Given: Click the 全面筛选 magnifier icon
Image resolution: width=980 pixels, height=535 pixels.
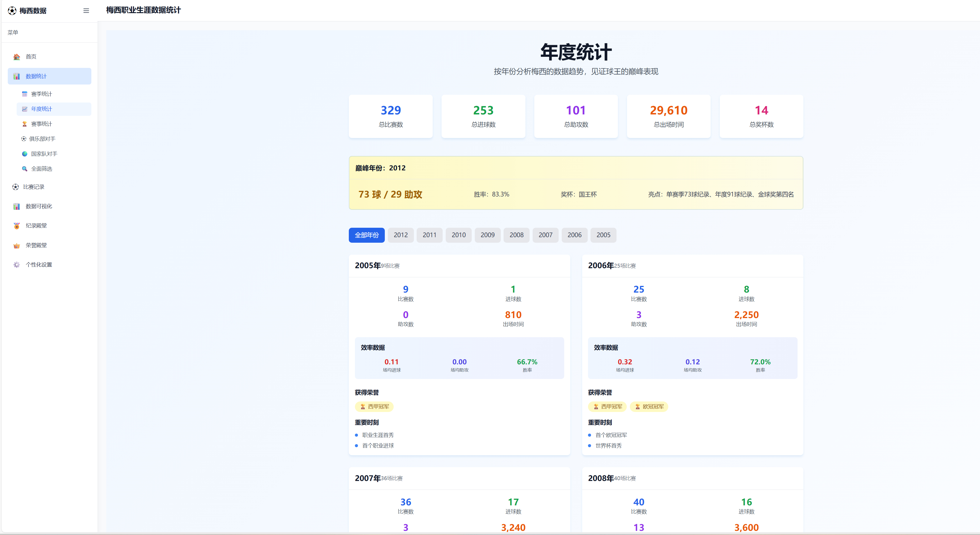Looking at the screenshot, I should (25, 169).
